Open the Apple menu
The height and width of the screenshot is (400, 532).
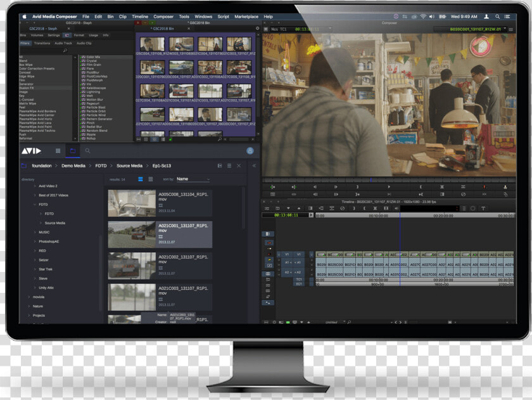(x=25, y=16)
